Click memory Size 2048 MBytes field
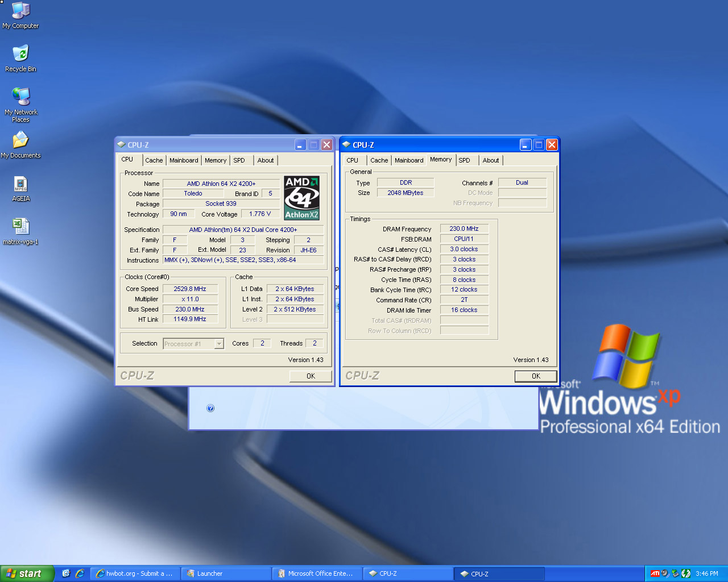This screenshot has height=582, width=728. 406,193
